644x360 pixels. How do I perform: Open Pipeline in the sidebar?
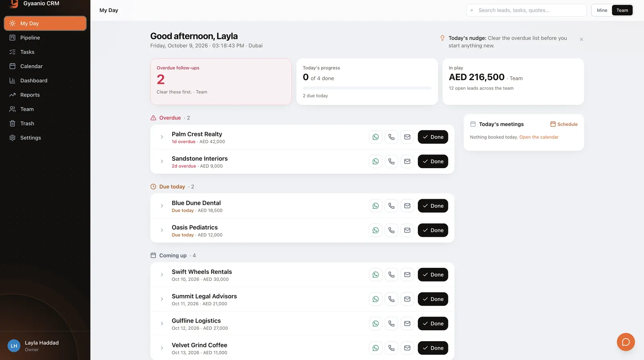(45, 38)
